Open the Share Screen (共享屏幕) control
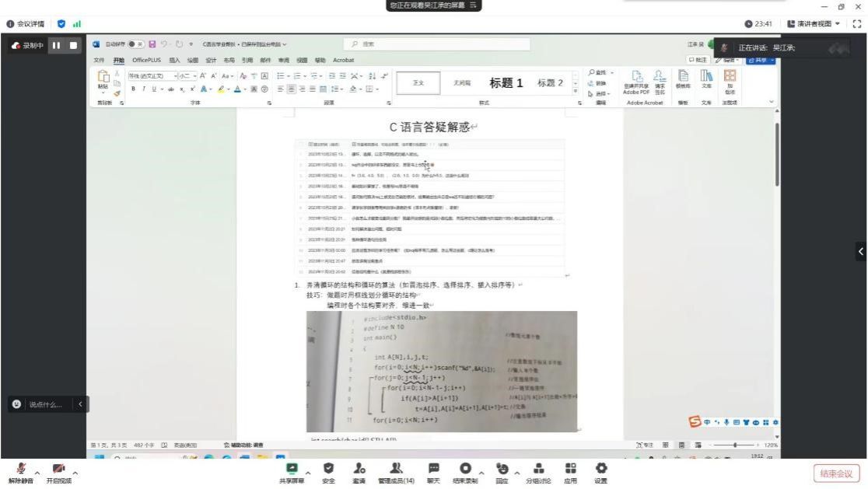Viewport: 868px width, 489px height. (292, 469)
